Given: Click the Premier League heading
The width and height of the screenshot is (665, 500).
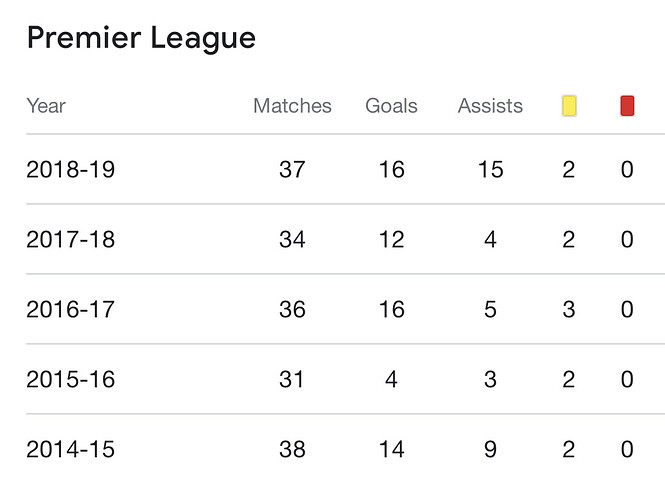Looking at the screenshot, I should (x=141, y=38).
